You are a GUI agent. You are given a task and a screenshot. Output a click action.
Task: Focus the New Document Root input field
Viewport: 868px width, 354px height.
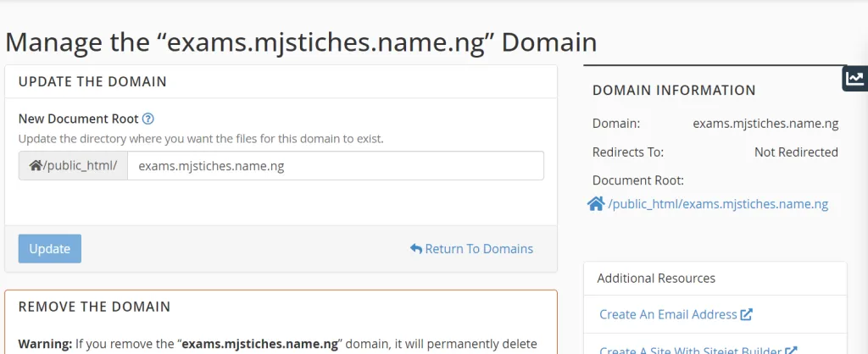tap(336, 166)
